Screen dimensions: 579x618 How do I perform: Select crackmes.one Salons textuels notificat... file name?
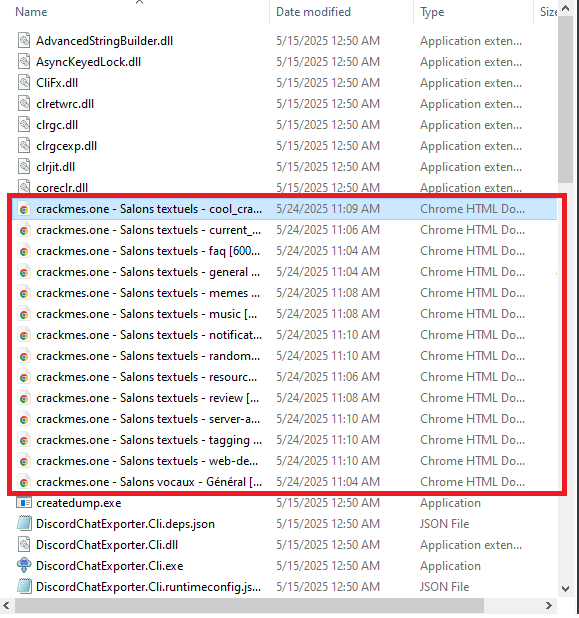point(149,335)
